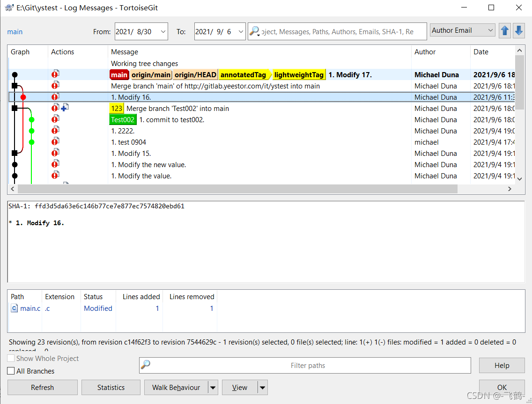Confirm with the OK button
This screenshot has height=404, width=532.
502,387
